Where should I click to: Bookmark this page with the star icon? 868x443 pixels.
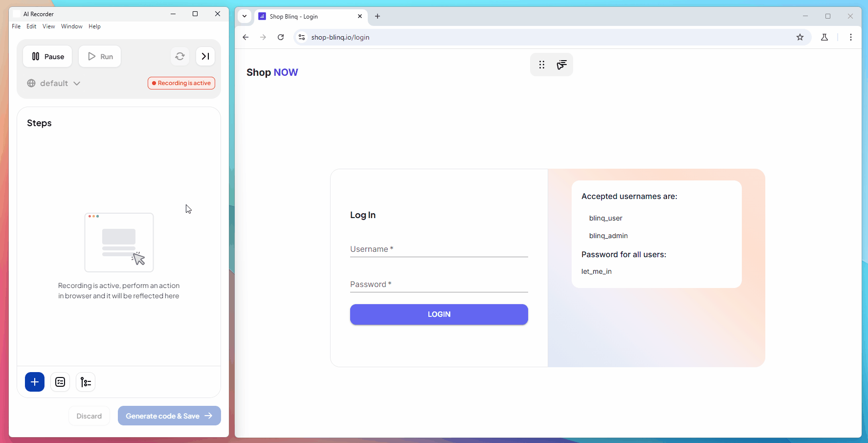[800, 37]
